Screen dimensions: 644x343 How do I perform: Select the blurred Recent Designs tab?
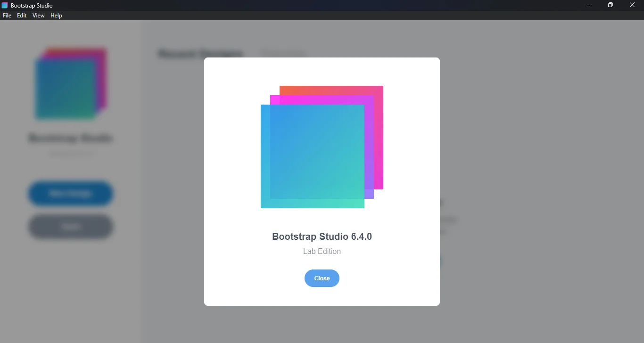pos(200,54)
